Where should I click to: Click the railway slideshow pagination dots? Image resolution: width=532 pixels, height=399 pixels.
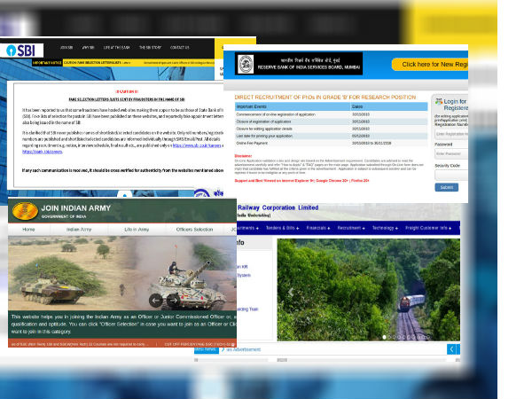pos(405,337)
